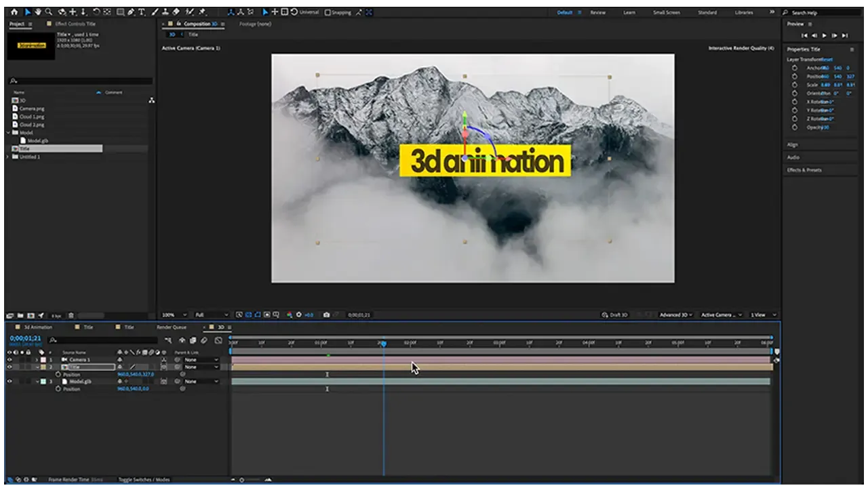
Task: Hide the Camera 1 layer with eye icon
Action: pos(9,360)
